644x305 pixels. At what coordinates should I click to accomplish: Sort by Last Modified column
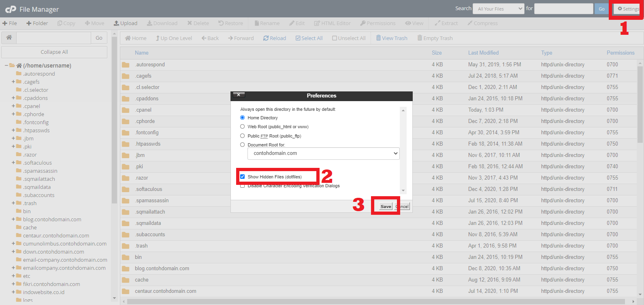483,53
